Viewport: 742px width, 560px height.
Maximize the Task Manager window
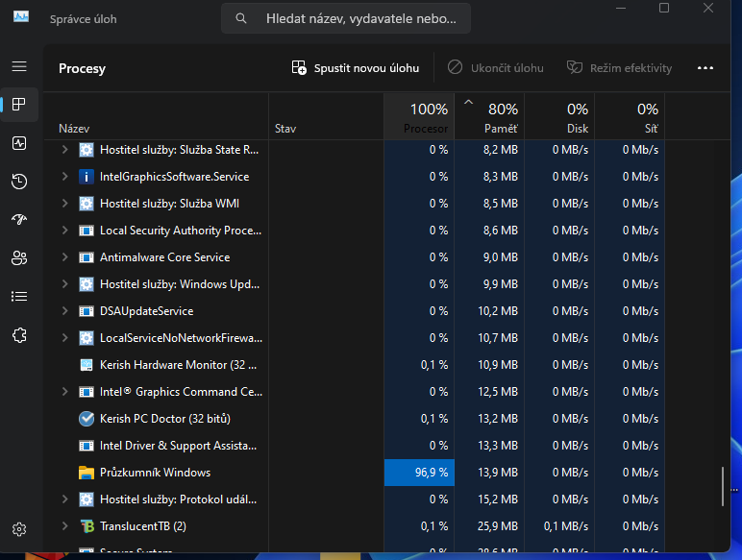point(664,8)
